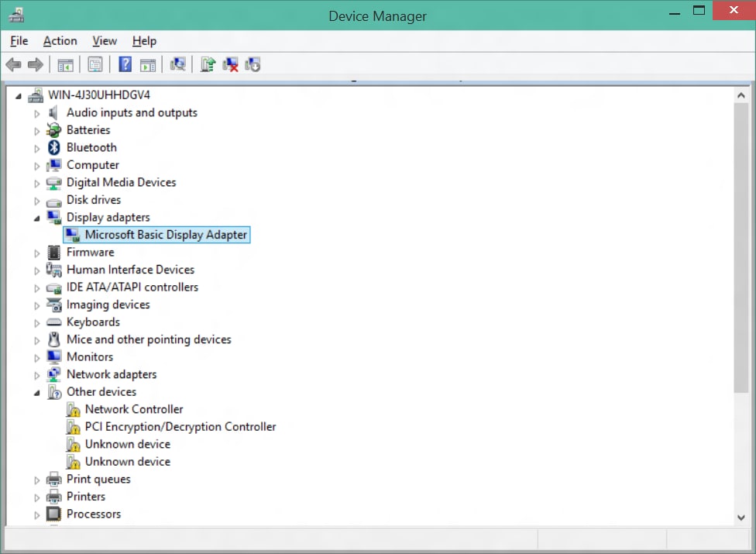
Task: Open the View menu
Action: tap(105, 41)
